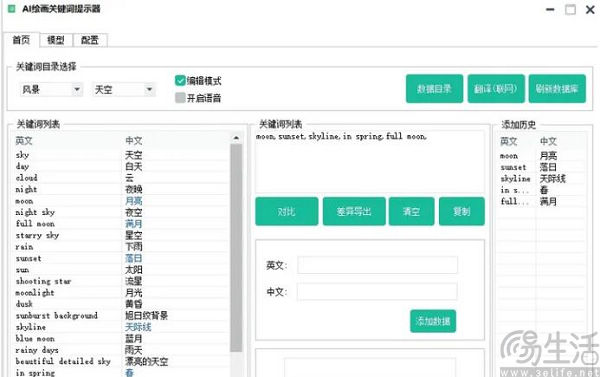Select the 'blue moon' keyword row
This screenshot has width=600, height=377.
(x=121, y=339)
